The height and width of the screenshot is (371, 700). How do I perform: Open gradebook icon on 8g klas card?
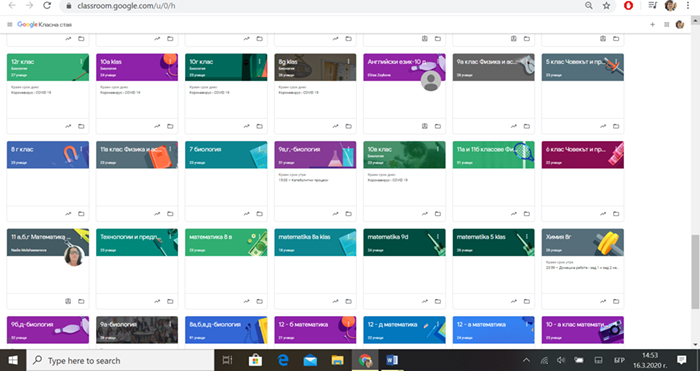coord(335,126)
